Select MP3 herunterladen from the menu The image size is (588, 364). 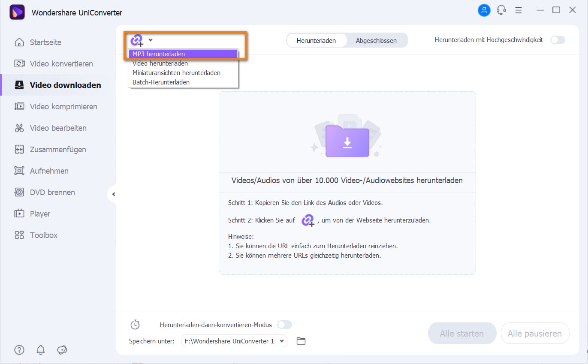click(x=183, y=54)
